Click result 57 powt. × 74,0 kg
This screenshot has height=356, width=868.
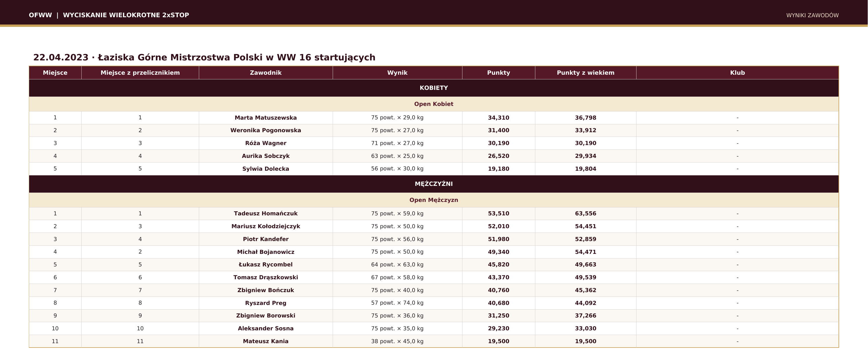pyautogui.click(x=397, y=303)
